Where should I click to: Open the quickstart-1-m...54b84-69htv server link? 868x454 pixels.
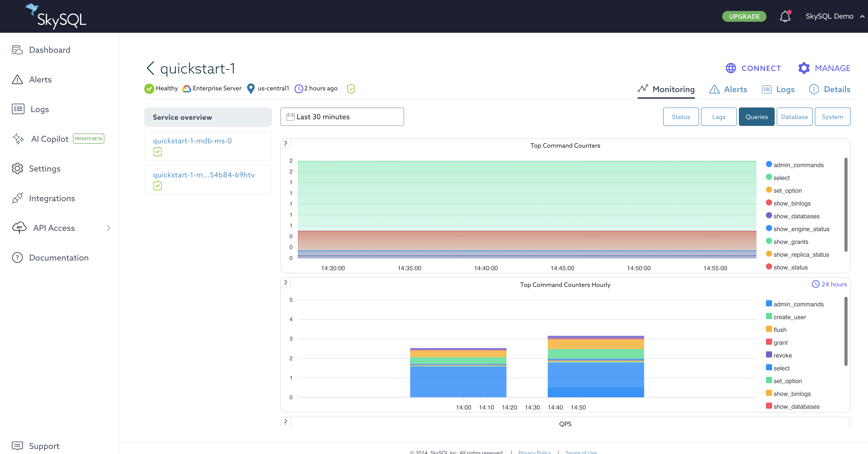pos(204,175)
